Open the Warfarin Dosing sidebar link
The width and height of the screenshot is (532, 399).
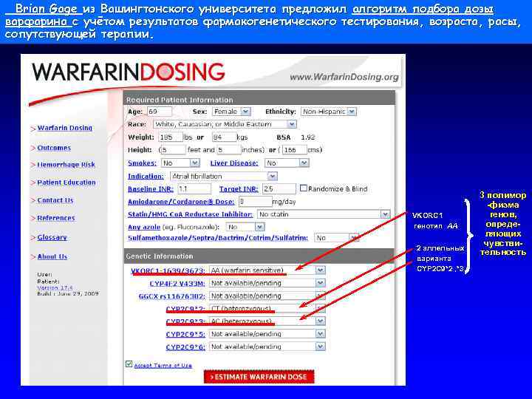point(64,128)
